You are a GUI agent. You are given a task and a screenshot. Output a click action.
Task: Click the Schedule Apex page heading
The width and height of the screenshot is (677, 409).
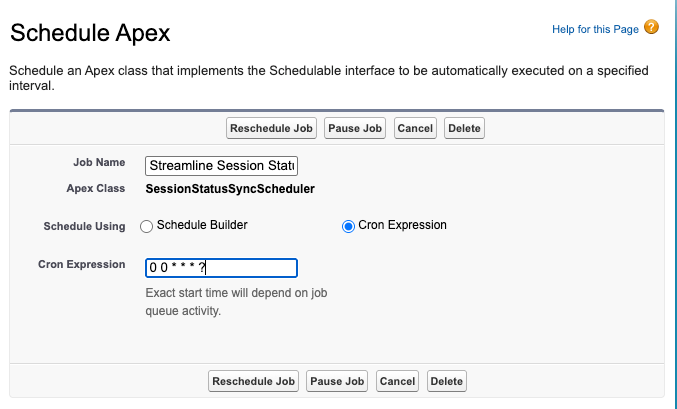[x=90, y=33]
